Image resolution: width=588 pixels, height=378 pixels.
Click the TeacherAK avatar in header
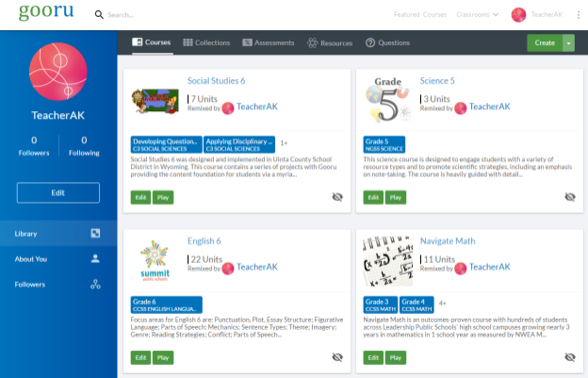pos(518,15)
